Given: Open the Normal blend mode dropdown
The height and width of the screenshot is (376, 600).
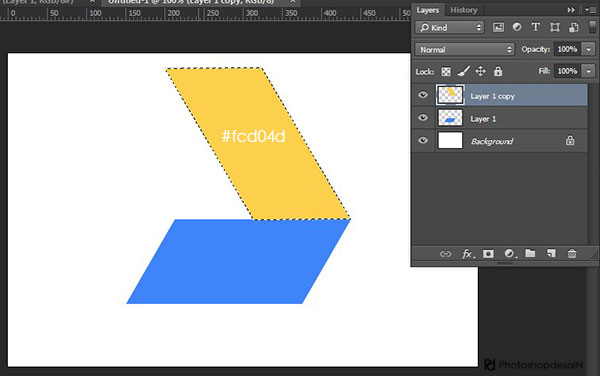Looking at the screenshot, I should click(465, 50).
